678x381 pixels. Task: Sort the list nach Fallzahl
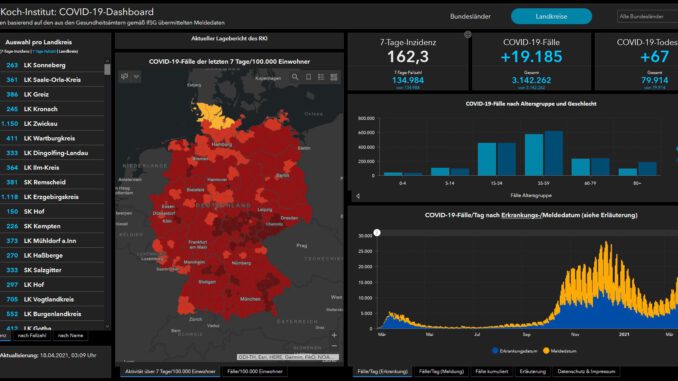pos(32,336)
